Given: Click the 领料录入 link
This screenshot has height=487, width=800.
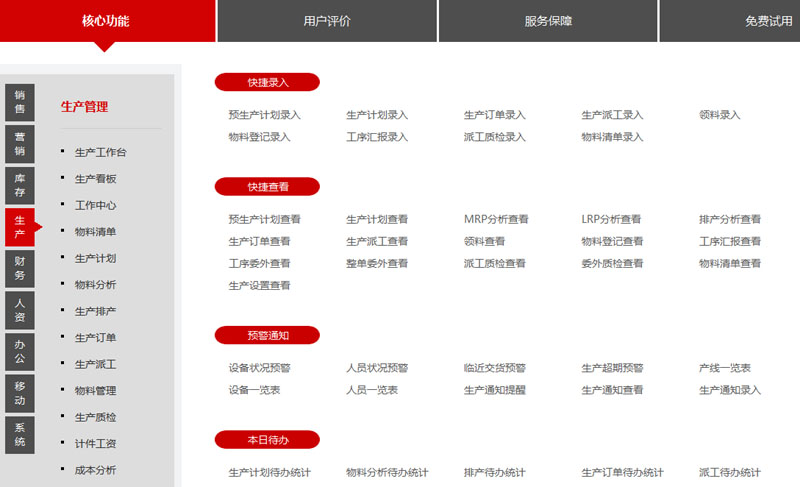Looking at the screenshot, I should point(720,115).
